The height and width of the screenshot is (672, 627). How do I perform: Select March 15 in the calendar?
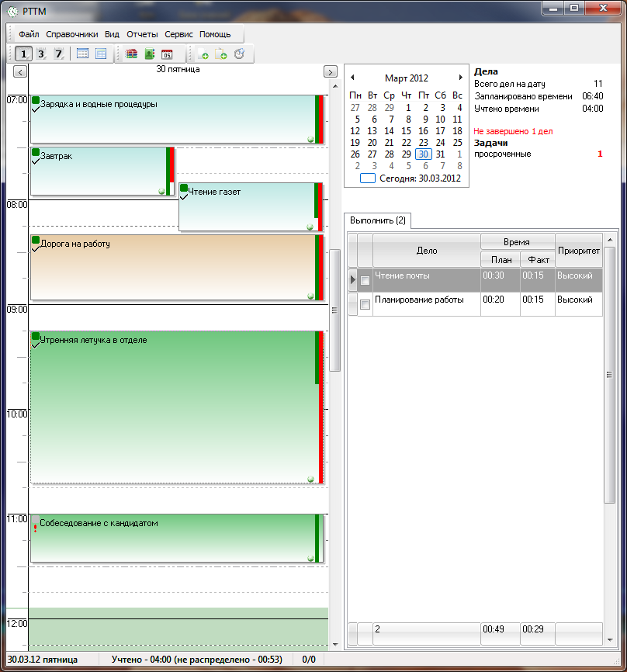(x=406, y=131)
